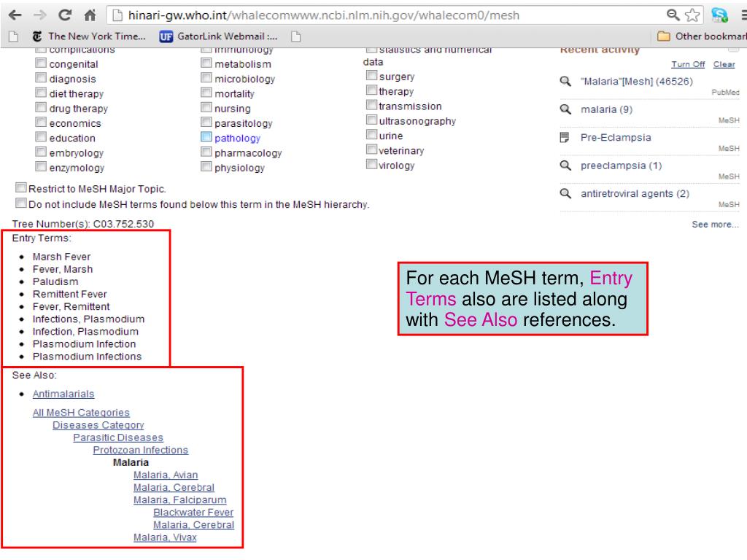
Task: Check the congenital subheading box
Action: pos(41,63)
